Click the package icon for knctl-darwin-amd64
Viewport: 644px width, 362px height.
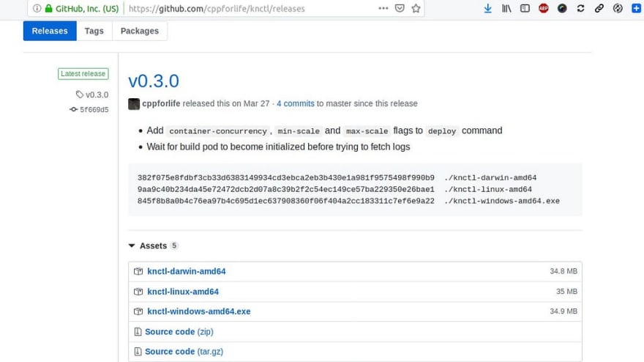(x=138, y=271)
